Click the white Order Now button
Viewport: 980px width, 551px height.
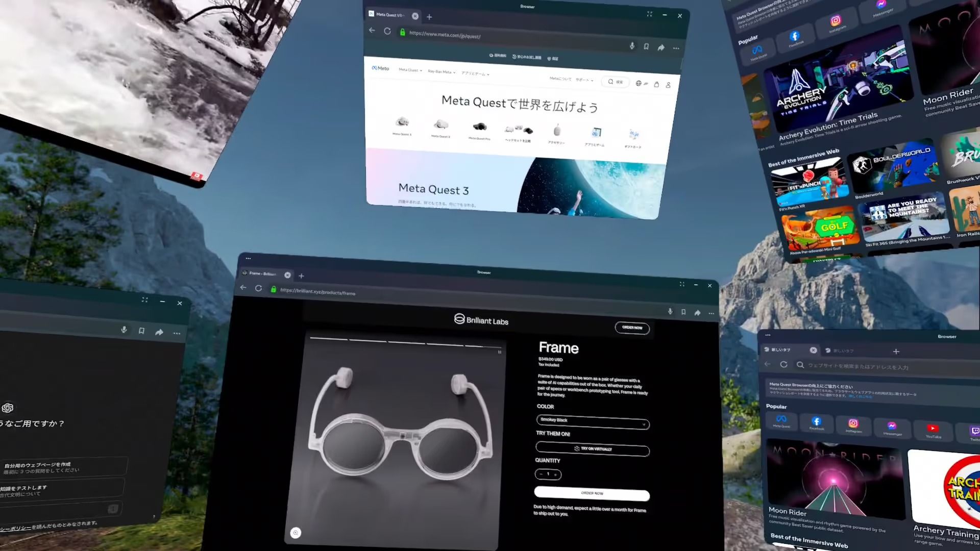[x=592, y=493]
